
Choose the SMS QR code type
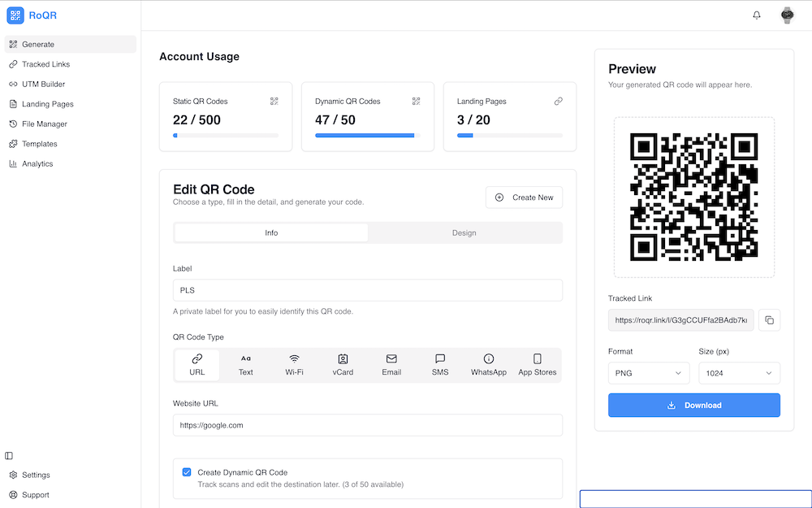(x=440, y=365)
